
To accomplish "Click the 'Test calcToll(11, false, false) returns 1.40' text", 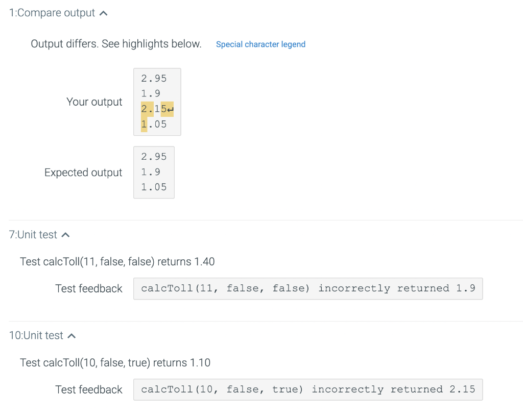I will click(117, 261).
